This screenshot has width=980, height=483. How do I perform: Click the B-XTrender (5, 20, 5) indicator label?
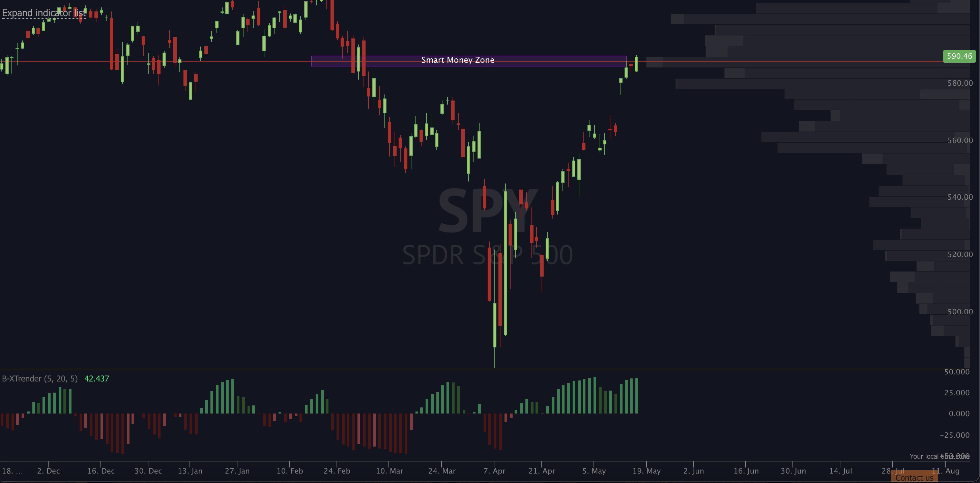(x=39, y=379)
